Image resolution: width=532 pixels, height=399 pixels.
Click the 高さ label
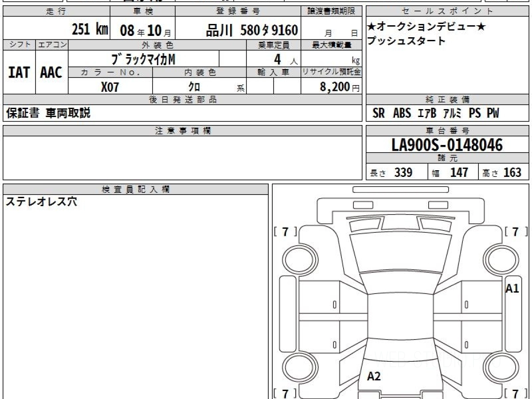click(x=491, y=174)
